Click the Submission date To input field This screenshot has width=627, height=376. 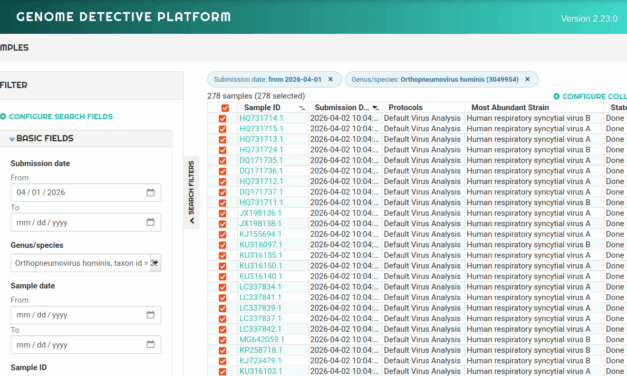[86, 222]
